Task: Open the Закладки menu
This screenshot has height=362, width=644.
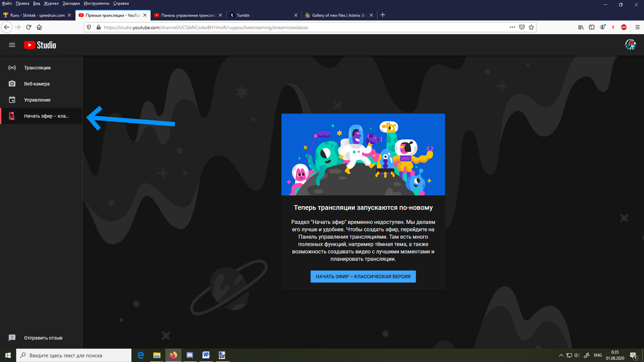Action: coord(71,4)
